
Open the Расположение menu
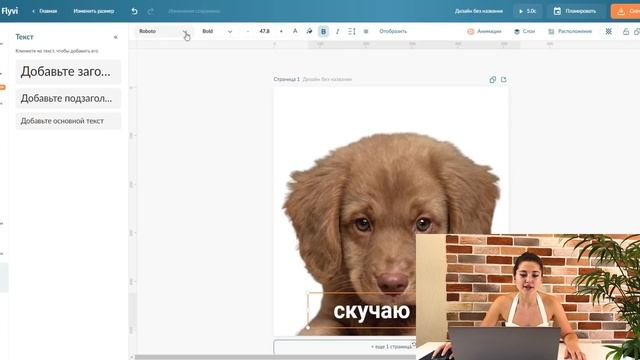pyautogui.click(x=570, y=31)
